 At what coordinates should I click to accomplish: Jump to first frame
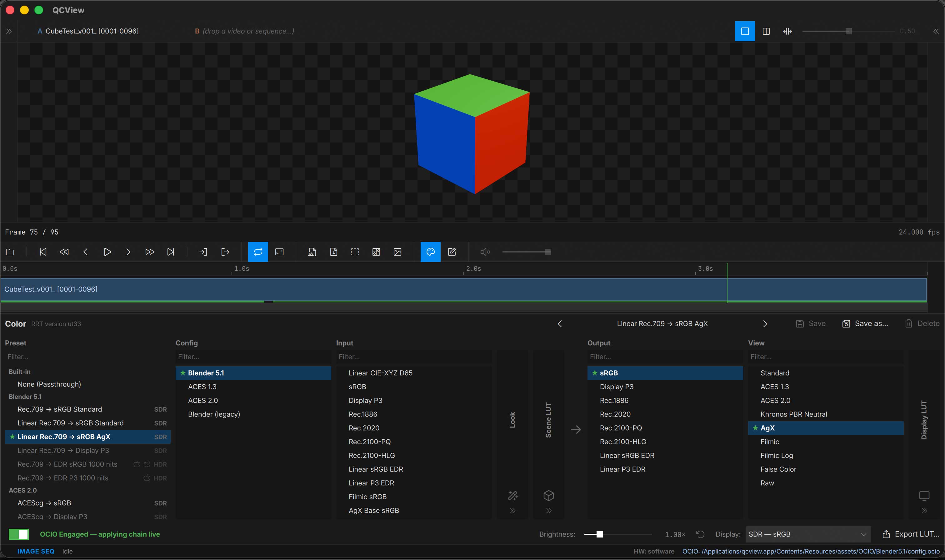tap(43, 252)
